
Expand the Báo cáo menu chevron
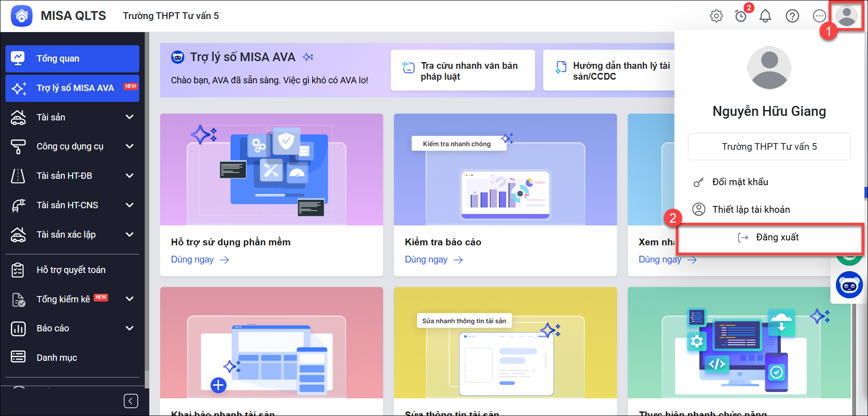[x=129, y=328]
